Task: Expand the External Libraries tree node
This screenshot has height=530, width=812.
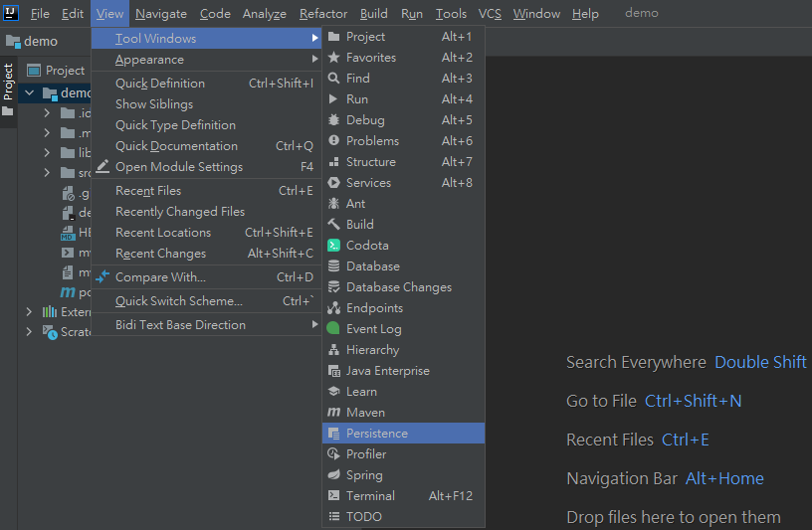Action: tap(29, 312)
